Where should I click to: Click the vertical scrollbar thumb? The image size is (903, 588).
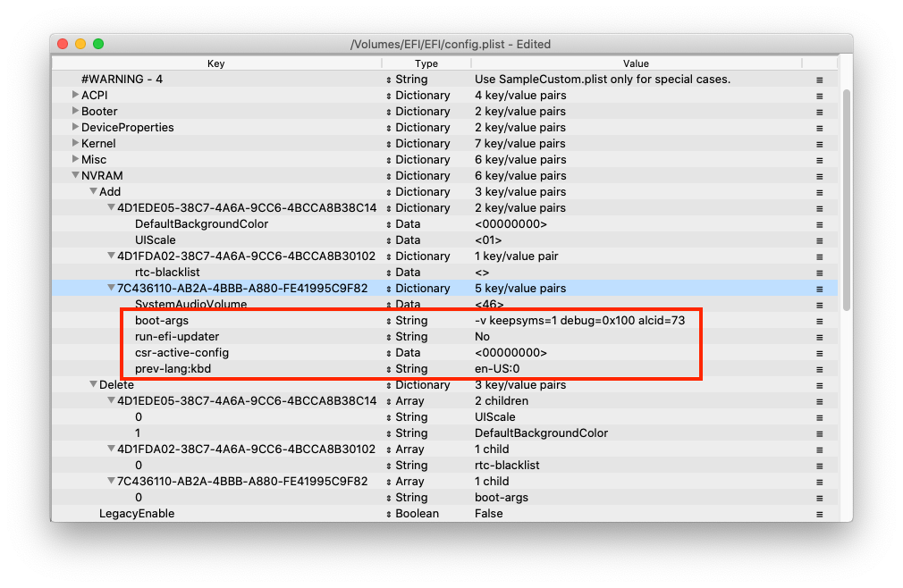coord(846,197)
